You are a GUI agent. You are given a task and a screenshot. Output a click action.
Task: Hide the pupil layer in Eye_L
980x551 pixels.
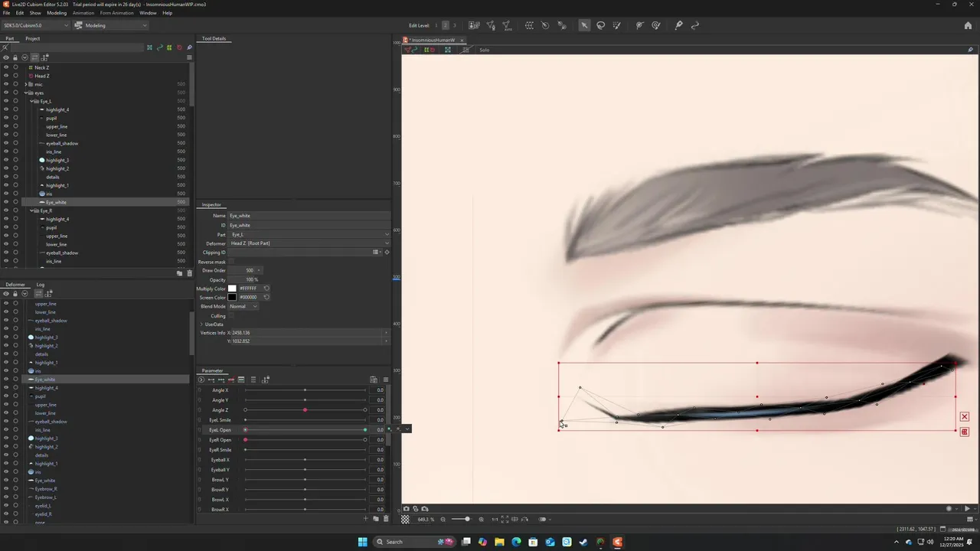pos(5,118)
